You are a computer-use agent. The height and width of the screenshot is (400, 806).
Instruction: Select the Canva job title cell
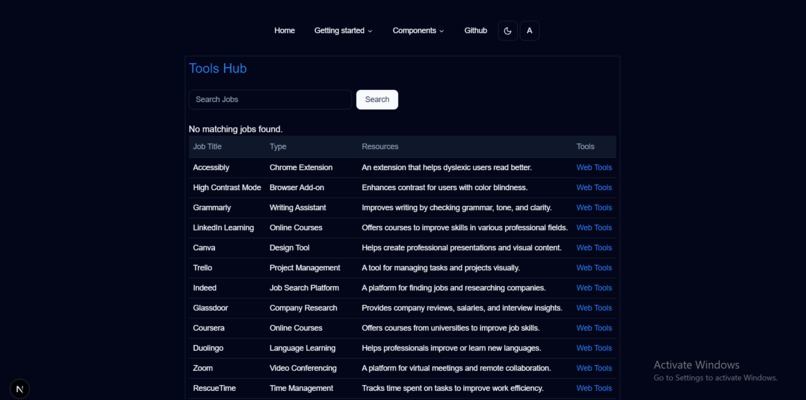(204, 248)
